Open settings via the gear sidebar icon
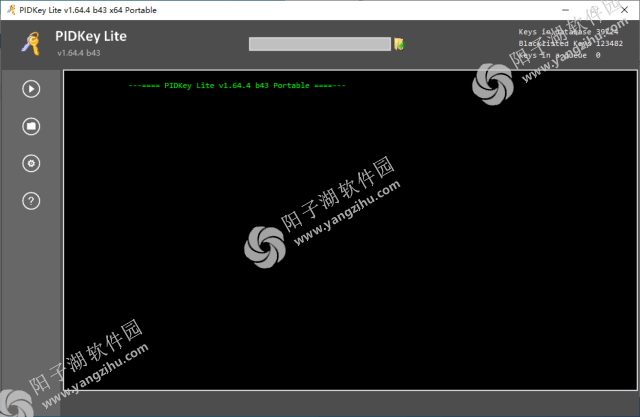This screenshot has height=417, width=640. (31, 164)
